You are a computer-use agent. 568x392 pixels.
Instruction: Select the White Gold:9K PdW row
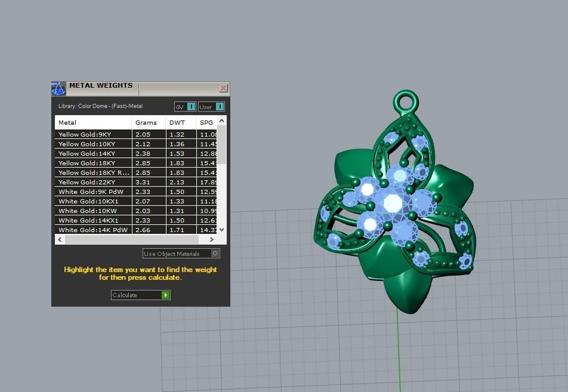coord(136,192)
